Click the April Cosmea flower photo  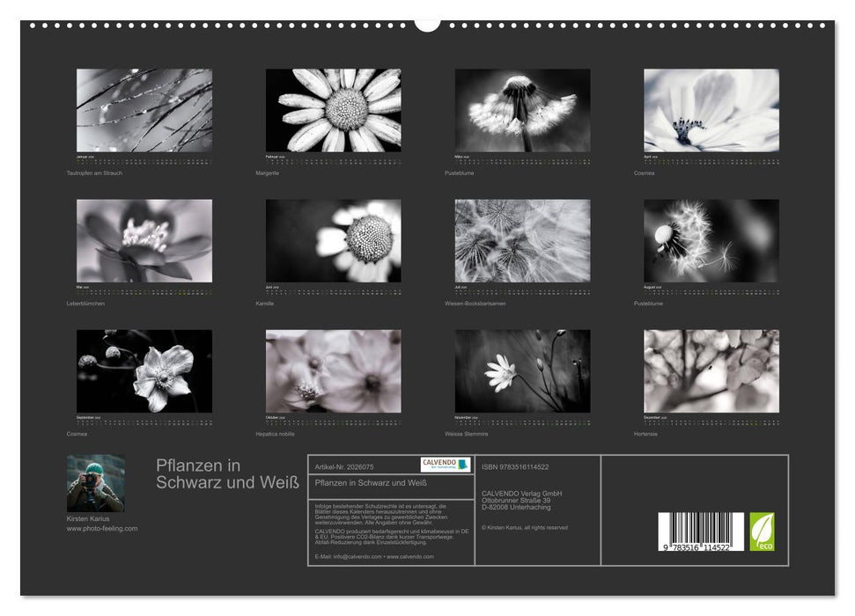711,110
